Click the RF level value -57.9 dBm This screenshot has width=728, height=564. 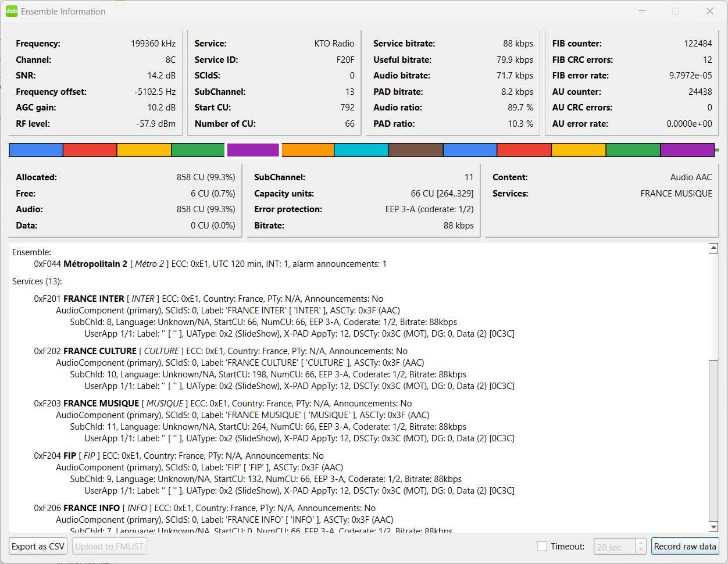click(156, 124)
